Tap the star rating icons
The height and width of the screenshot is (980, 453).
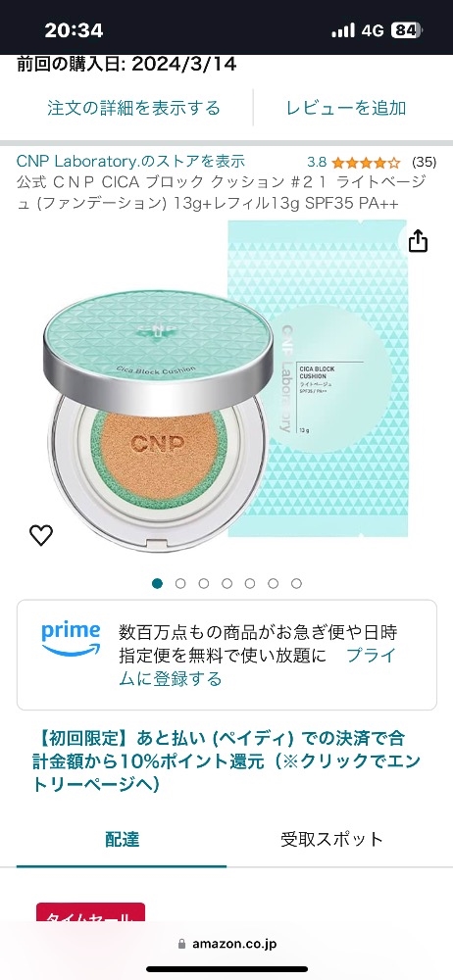click(x=366, y=163)
